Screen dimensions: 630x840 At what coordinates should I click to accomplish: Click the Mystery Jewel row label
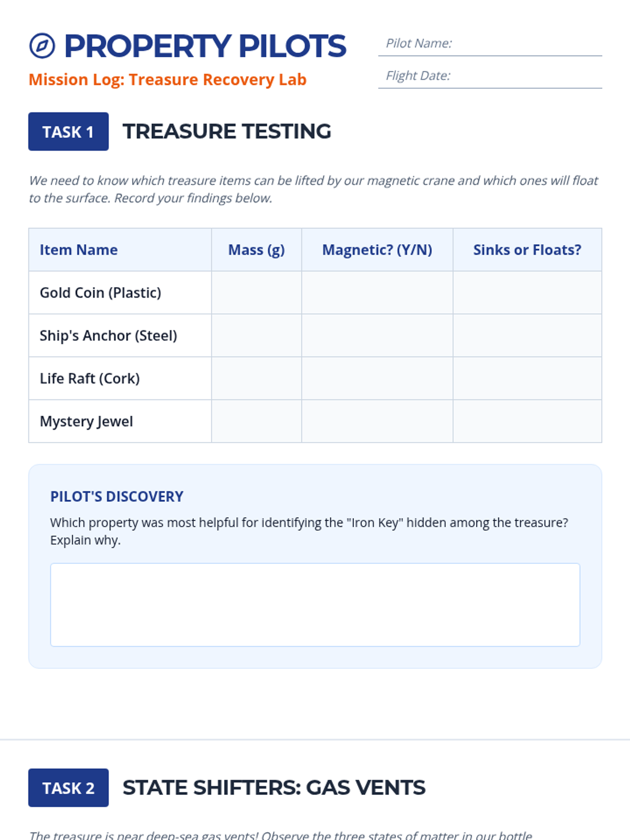[86, 422]
